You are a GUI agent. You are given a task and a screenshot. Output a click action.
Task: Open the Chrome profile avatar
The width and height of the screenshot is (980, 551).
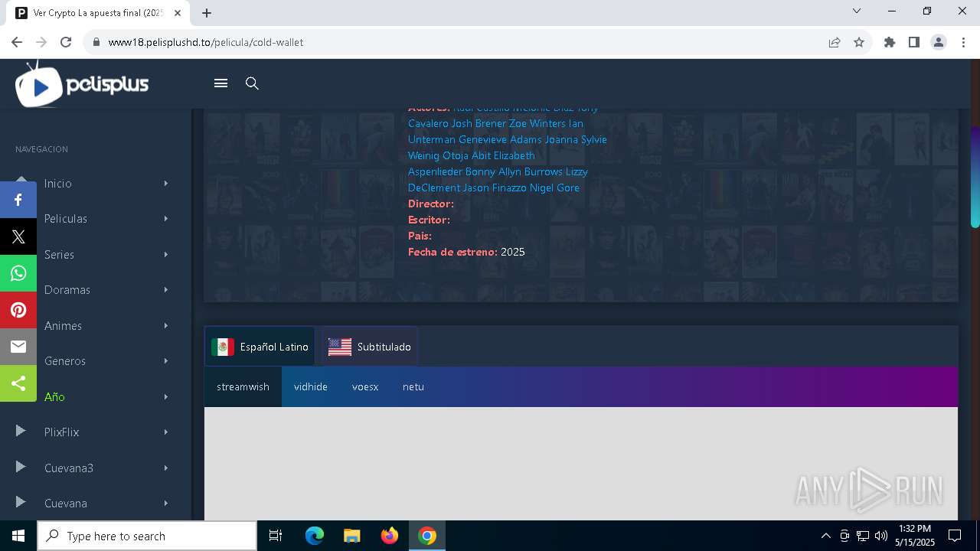[939, 42]
